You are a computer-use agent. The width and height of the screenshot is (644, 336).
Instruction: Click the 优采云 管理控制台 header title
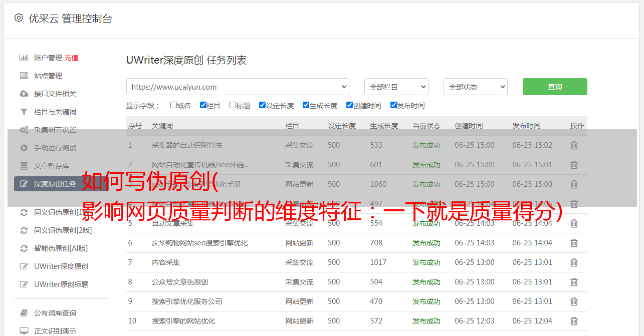click(x=71, y=19)
